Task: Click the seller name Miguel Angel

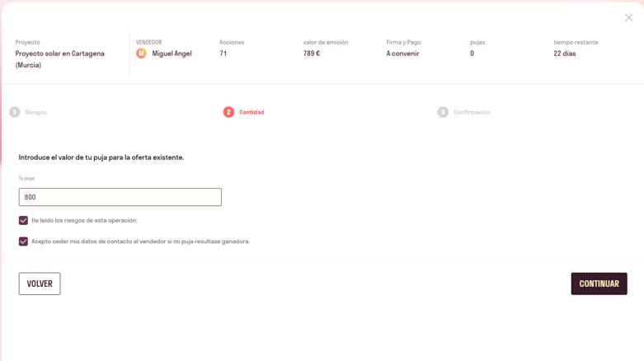Action: [x=172, y=54]
